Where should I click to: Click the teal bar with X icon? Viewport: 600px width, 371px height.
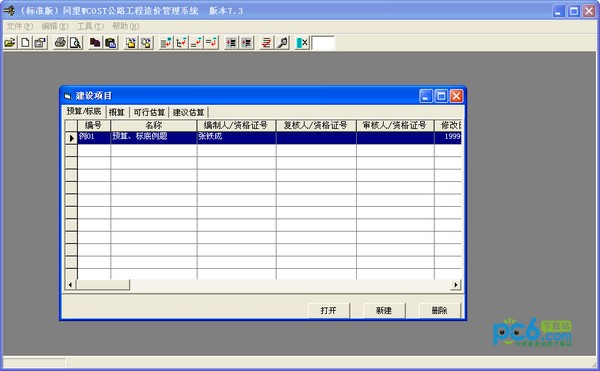pos(302,42)
